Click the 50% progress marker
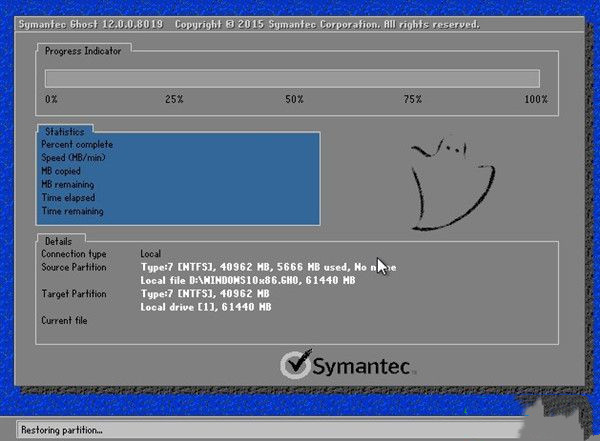600x441 pixels. click(294, 99)
